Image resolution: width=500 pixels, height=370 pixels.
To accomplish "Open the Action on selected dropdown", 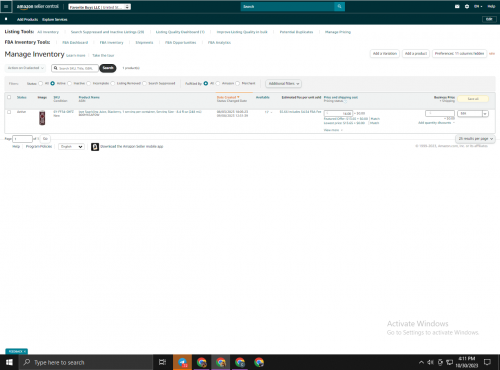I will point(25,68).
